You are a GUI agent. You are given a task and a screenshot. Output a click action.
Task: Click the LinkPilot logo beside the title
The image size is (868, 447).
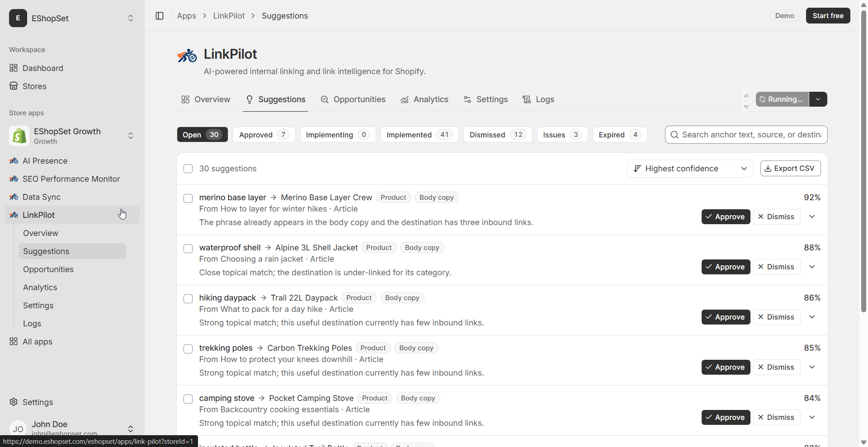(x=187, y=56)
